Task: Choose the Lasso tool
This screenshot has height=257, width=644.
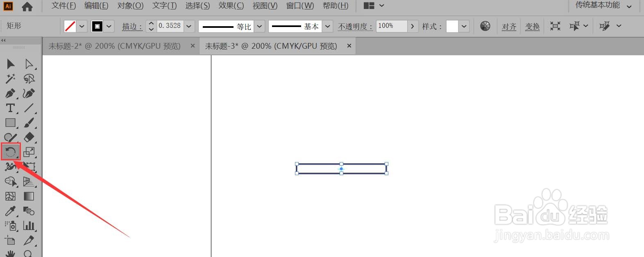Action: coord(29,79)
